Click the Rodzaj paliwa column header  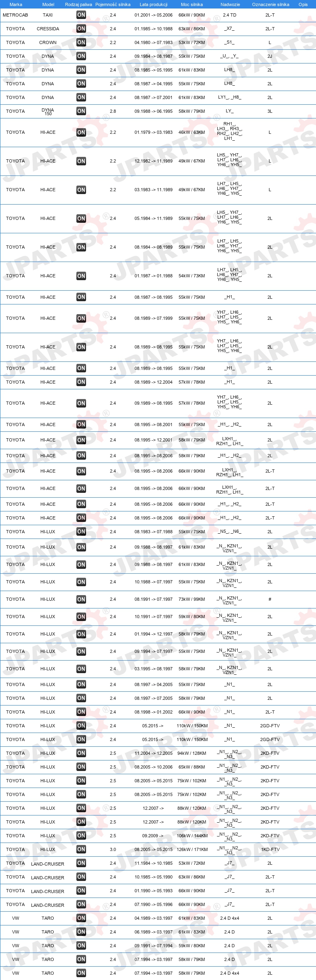coord(78,4)
